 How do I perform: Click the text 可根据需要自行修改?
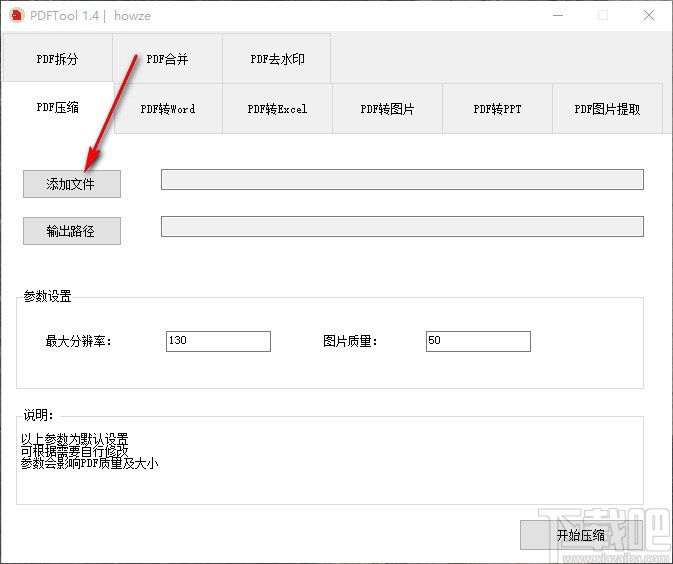[75, 451]
